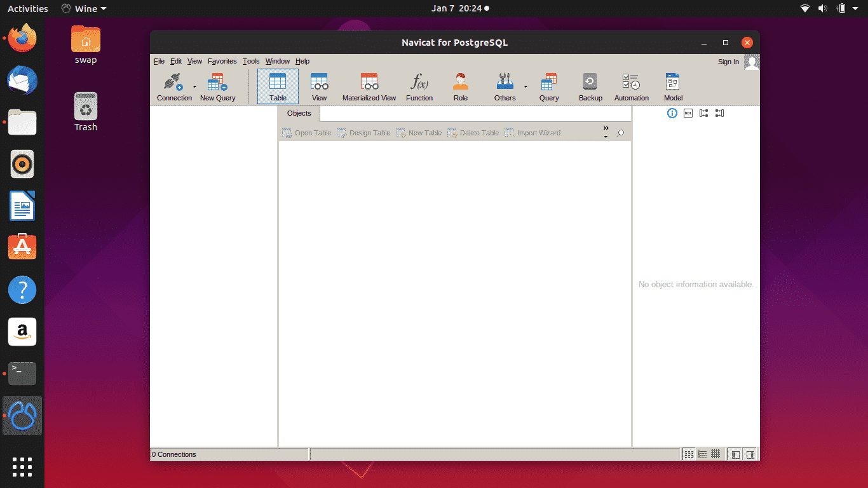Toggle the left navigation pane visibility
The height and width of the screenshot is (488, 868).
point(735,454)
